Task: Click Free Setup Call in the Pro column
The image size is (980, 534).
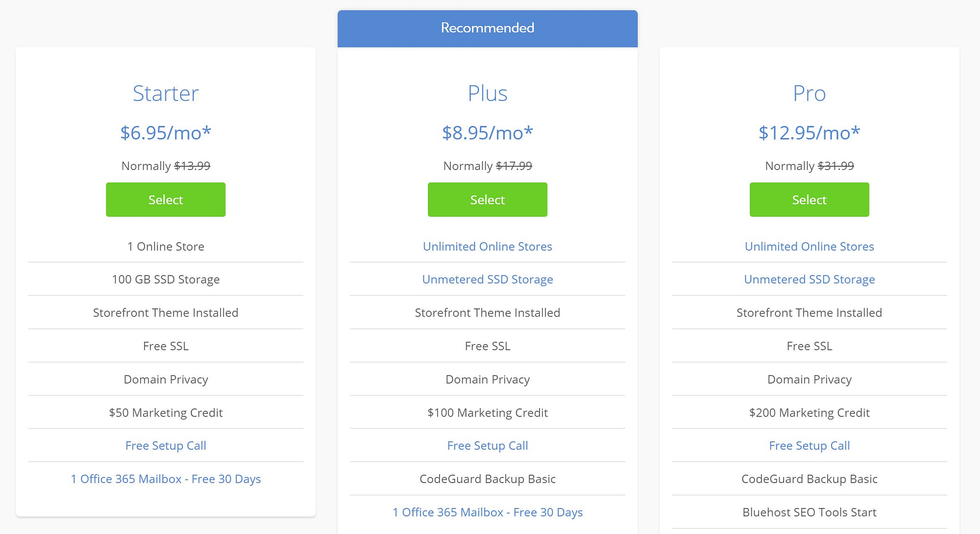Action: pos(808,445)
